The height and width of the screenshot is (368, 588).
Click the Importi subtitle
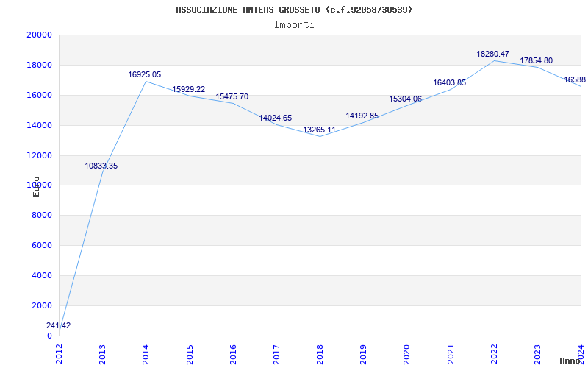294,25
